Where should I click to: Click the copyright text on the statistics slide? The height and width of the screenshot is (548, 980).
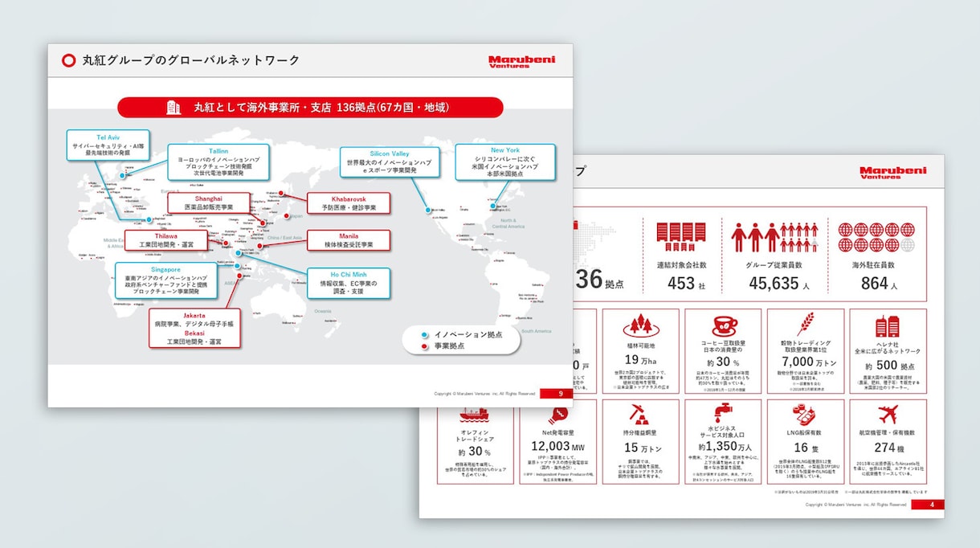pos(855,505)
